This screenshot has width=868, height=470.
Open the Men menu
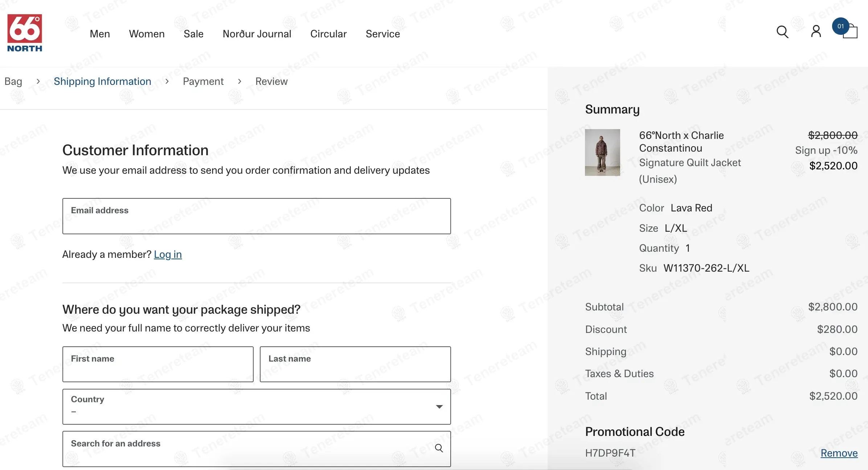point(100,34)
